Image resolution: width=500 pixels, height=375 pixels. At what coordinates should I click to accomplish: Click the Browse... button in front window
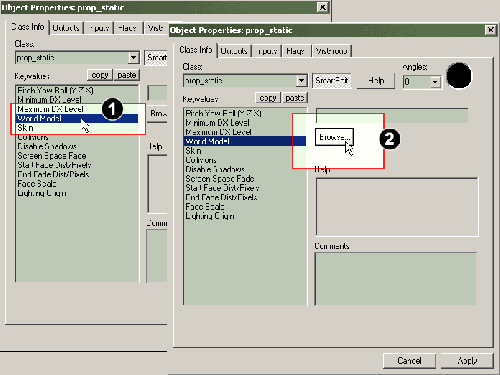click(x=334, y=137)
